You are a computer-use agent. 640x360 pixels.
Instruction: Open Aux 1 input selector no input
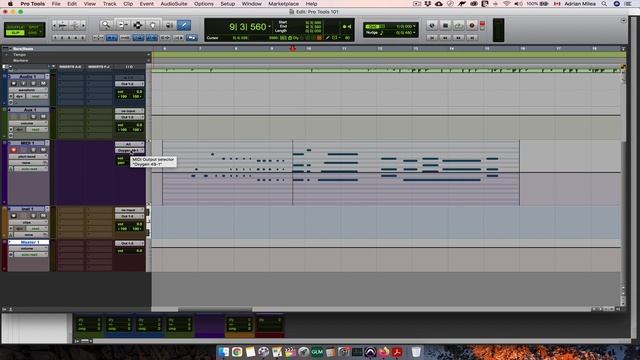[x=129, y=111]
